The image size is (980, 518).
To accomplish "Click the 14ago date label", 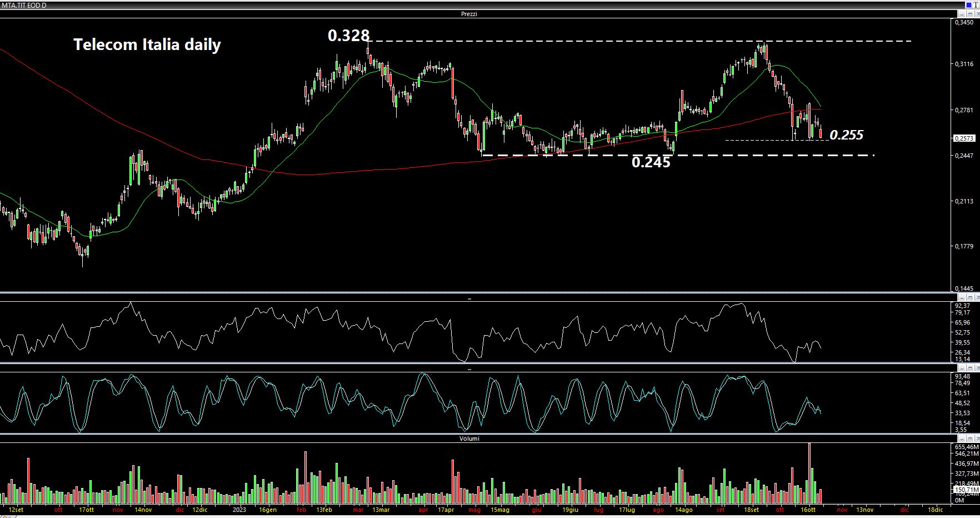I will [x=683, y=510].
